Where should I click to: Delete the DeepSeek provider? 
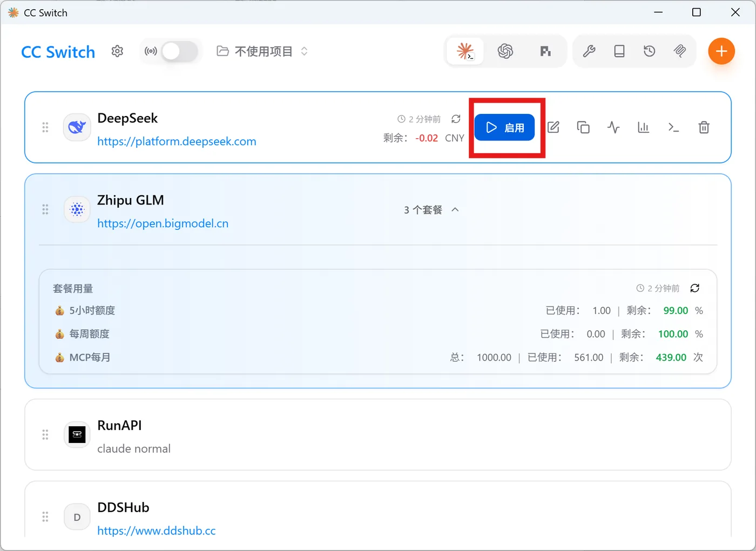tap(704, 127)
